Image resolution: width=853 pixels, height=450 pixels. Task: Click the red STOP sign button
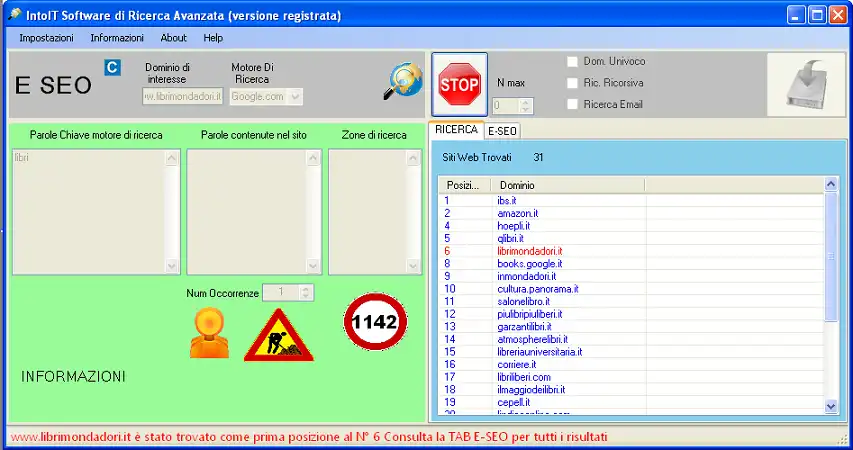point(459,84)
